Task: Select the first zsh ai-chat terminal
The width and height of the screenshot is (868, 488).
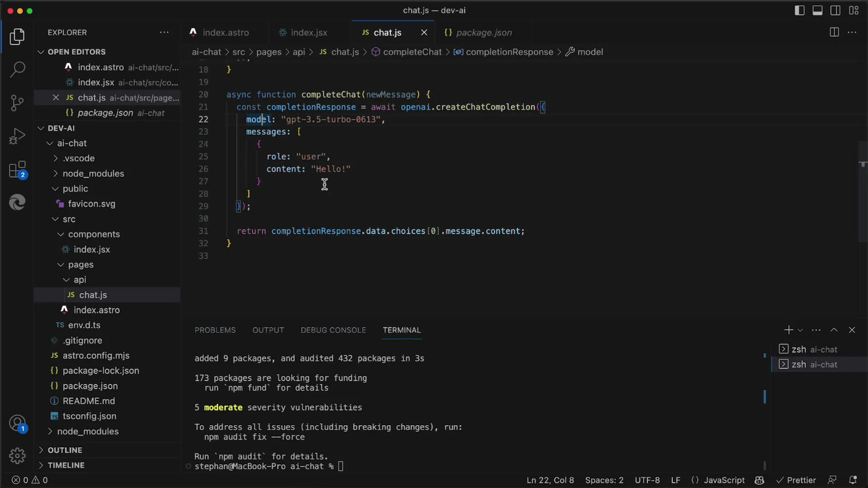Action: pyautogui.click(x=819, y=349)
